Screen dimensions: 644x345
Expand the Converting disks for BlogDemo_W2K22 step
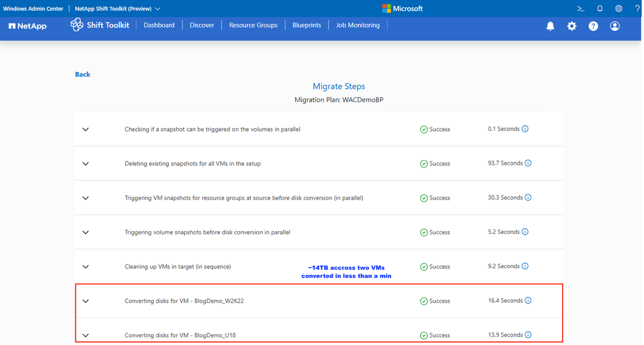86,301
